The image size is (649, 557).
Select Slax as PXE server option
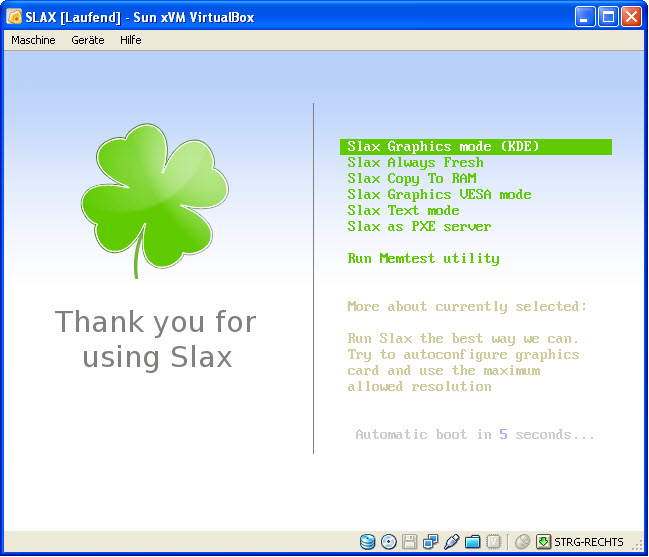click(419, 227)
